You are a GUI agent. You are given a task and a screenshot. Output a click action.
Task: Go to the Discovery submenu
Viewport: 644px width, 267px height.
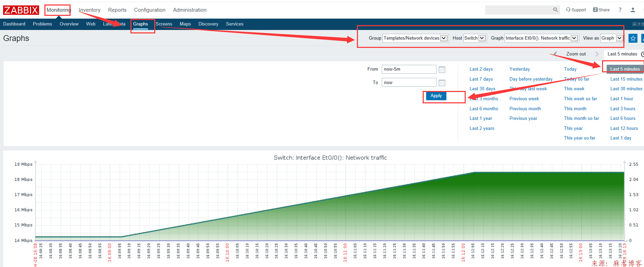click(x=208, y=24)
